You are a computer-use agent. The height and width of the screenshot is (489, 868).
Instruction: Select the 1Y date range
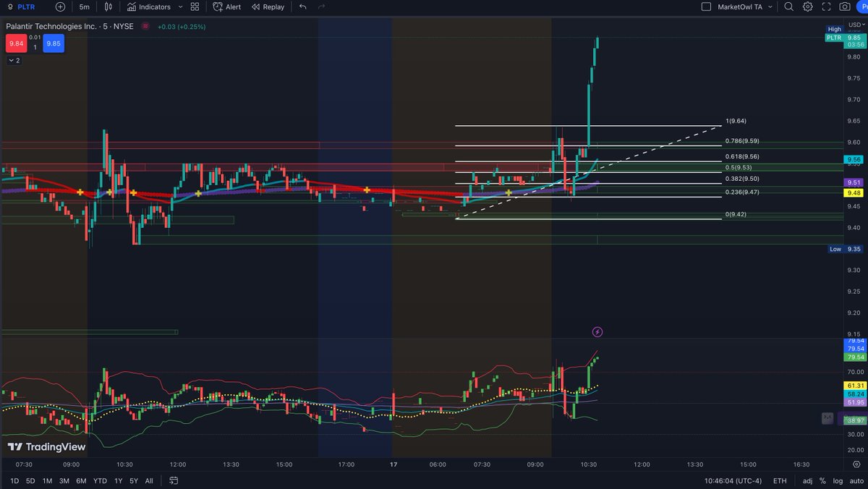click(118, 481)
